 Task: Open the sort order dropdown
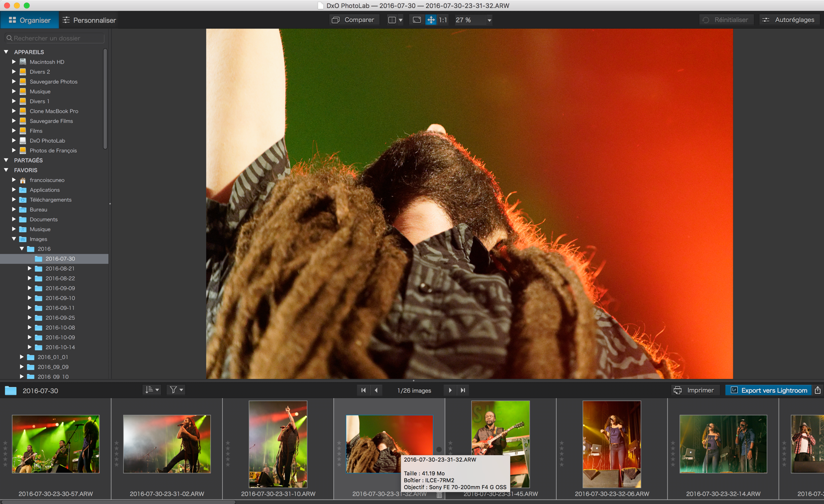[152, 390]
